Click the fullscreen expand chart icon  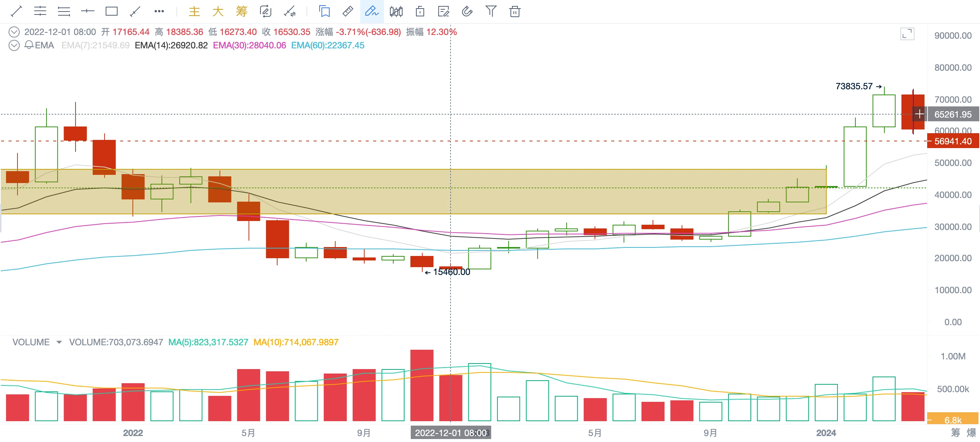(907, 34)
